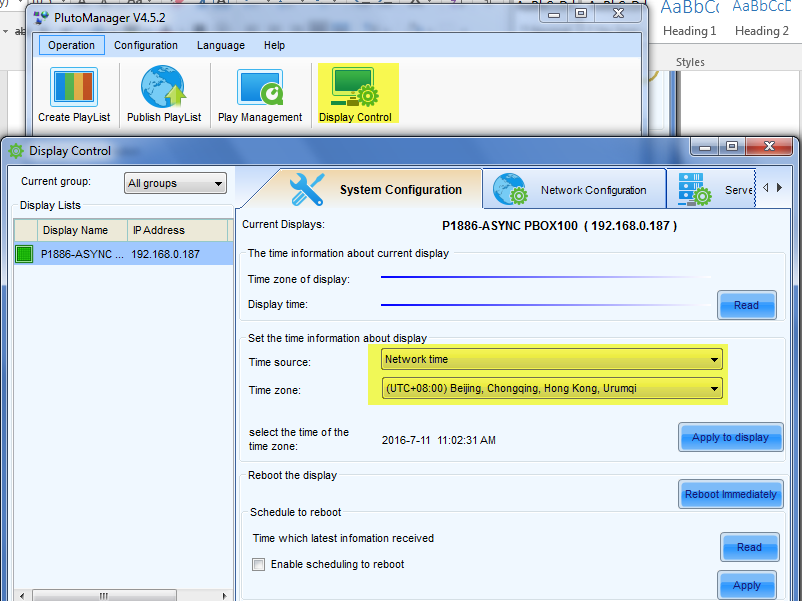Expand the Current group dropdown
Image resolution: width=802 pixels, height=601 pixels.
point(175,183)
